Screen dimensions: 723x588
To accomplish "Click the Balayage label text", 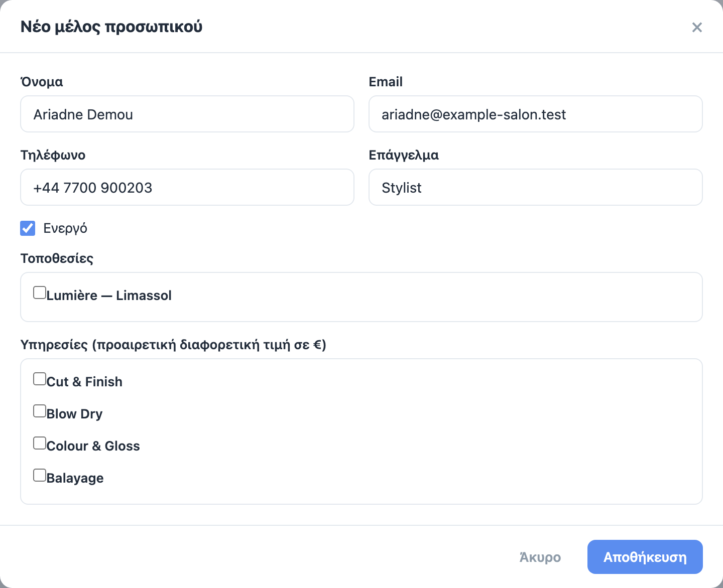I will pos(75,478).
